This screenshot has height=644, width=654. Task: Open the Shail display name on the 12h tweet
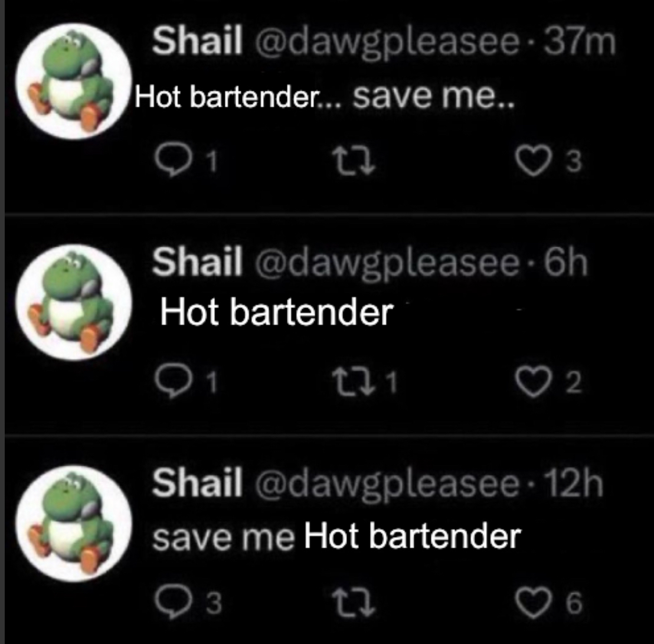pyautogui.click(x=197, y=483)
